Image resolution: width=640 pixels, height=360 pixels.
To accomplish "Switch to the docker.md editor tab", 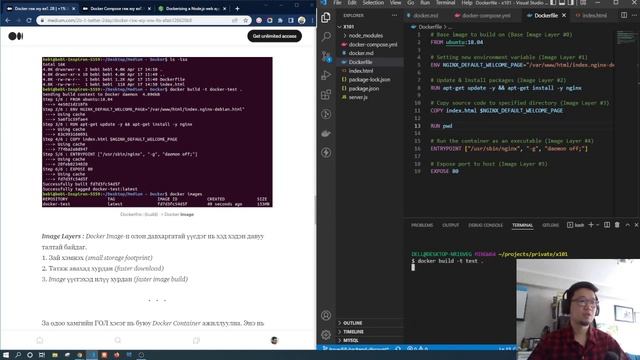I will click(425, 16).
